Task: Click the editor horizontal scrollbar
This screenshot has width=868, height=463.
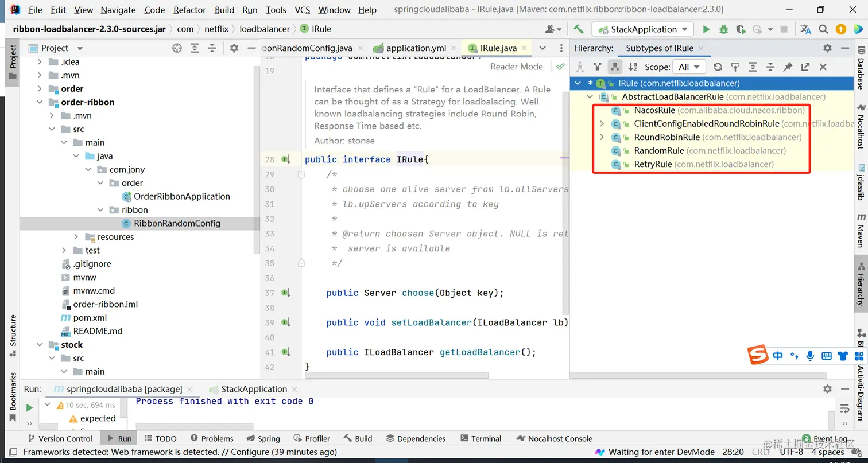Action: (397, 376)
